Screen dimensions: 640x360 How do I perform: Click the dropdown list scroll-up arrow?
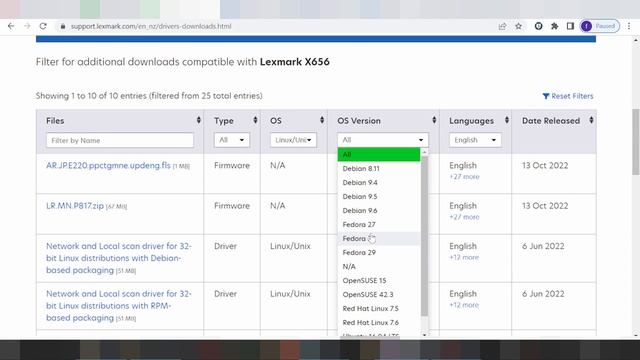pos(424,152)
